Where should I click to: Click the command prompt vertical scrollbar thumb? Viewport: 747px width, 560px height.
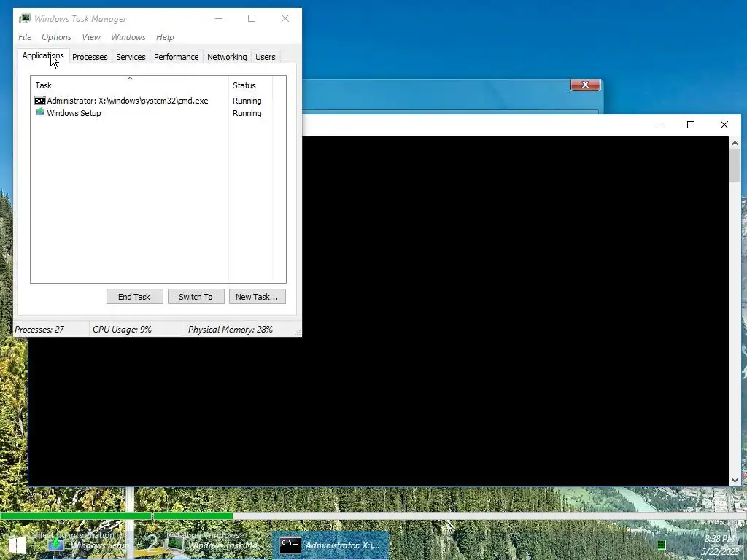coord(735,165)
